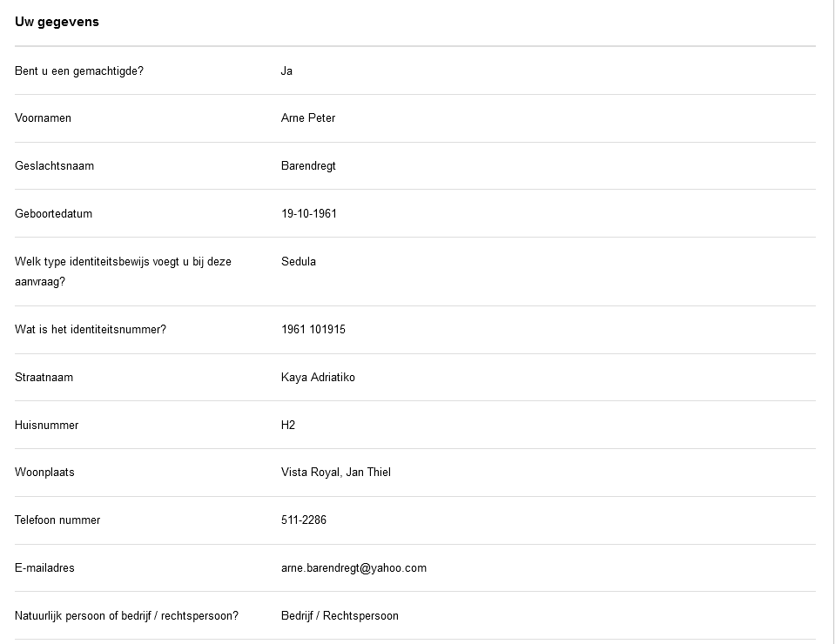Viewport: 835px width, 644px height.
Task: Click the "Voornamen" field label
Action: [43, 117]
